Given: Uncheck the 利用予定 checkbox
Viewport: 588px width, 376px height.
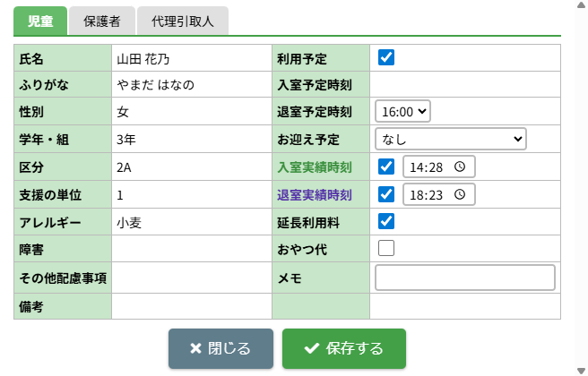Looking at the screenshot, I should pyautogui.click(x=386, y=58).
